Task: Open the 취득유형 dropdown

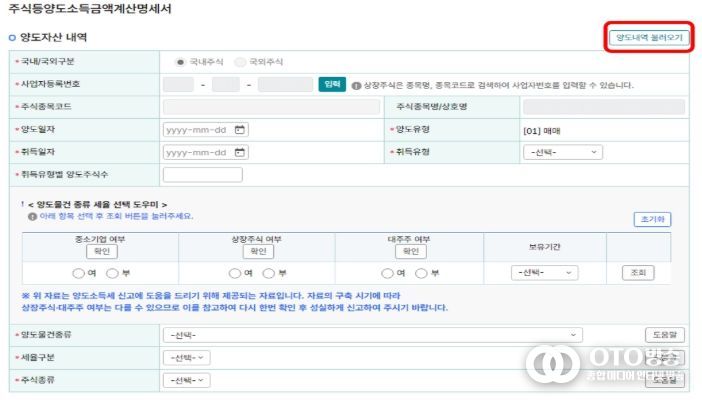Action: click(563, 152)
